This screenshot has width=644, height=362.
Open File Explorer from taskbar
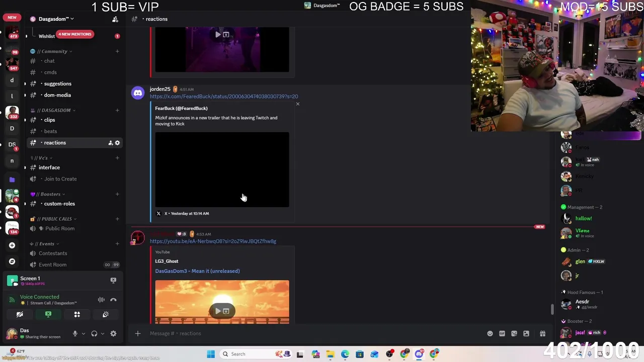(330, 354)
